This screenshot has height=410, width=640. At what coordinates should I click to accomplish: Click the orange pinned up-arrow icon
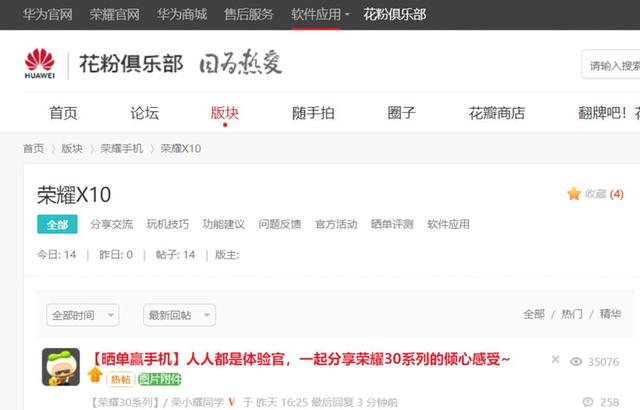click(x=95, y=375)
